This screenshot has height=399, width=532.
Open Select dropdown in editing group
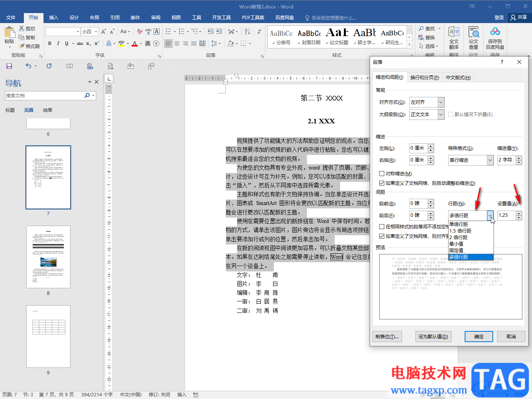(x=429, y=46)
